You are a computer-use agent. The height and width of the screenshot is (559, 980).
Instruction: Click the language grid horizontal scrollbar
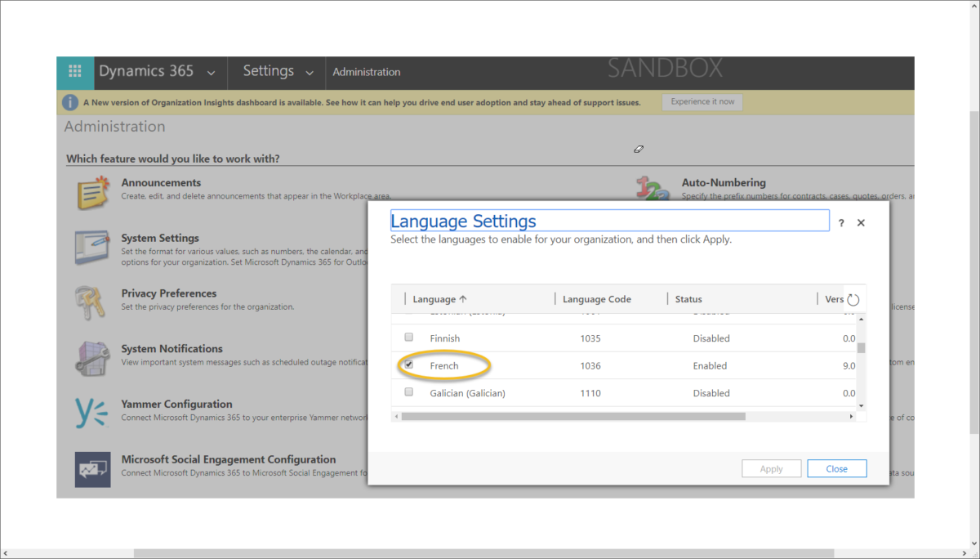[573, 416]
